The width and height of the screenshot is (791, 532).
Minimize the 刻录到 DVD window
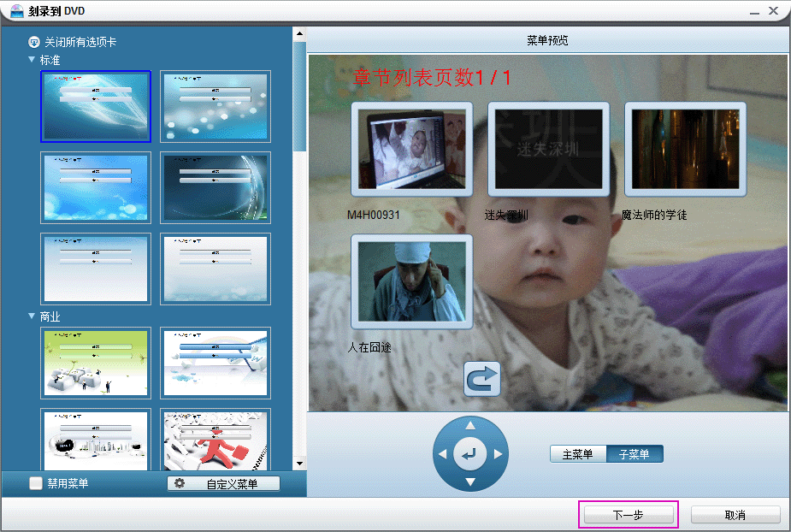[755, 11]
